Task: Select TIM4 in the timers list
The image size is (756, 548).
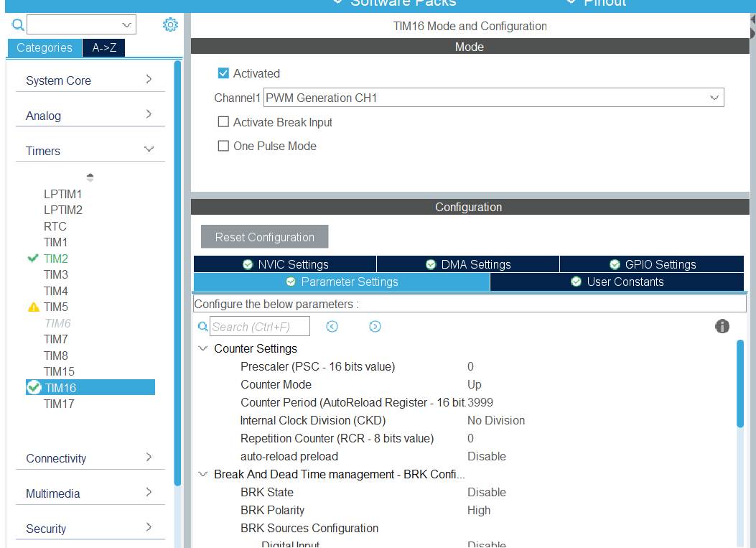Action: pos(55,291)
